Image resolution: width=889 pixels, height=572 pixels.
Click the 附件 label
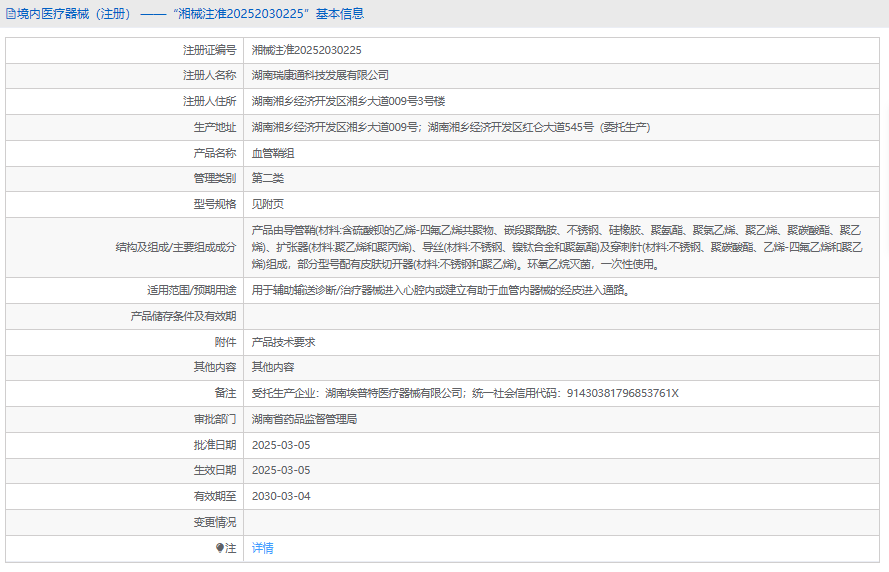pyautogui.click(x=225, y=342)
